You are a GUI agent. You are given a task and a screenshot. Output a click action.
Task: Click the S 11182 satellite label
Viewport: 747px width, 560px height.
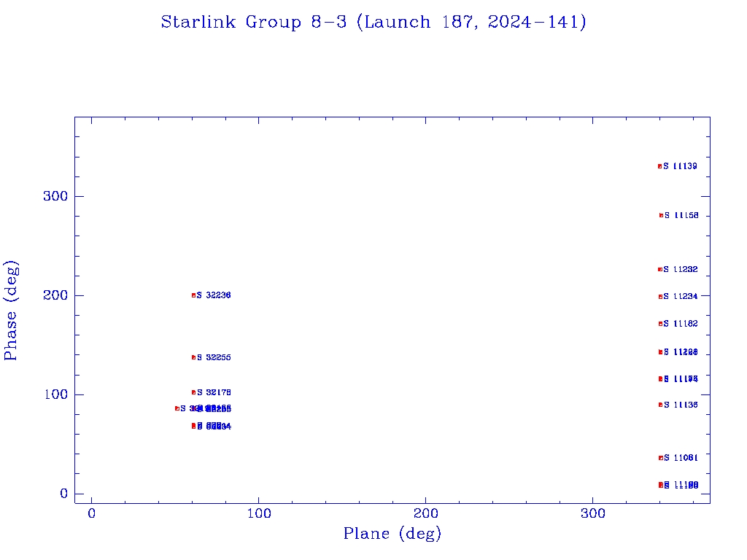coord(681,324)
